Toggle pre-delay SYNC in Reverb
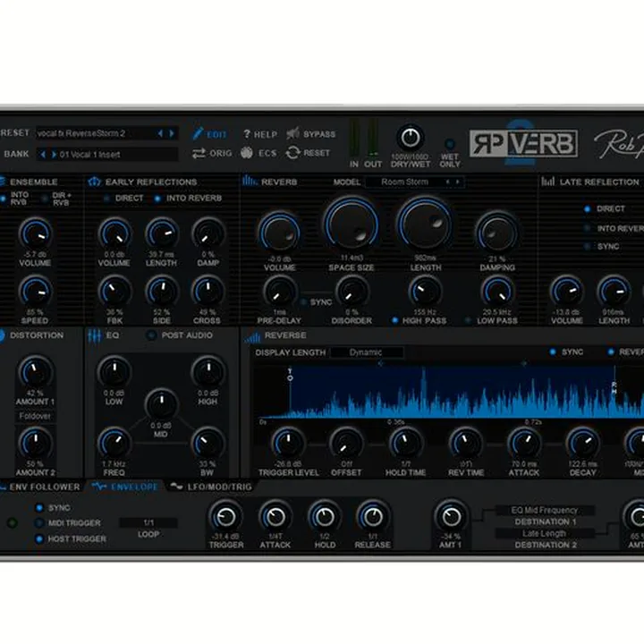The image size is (644, 644). 303,302
